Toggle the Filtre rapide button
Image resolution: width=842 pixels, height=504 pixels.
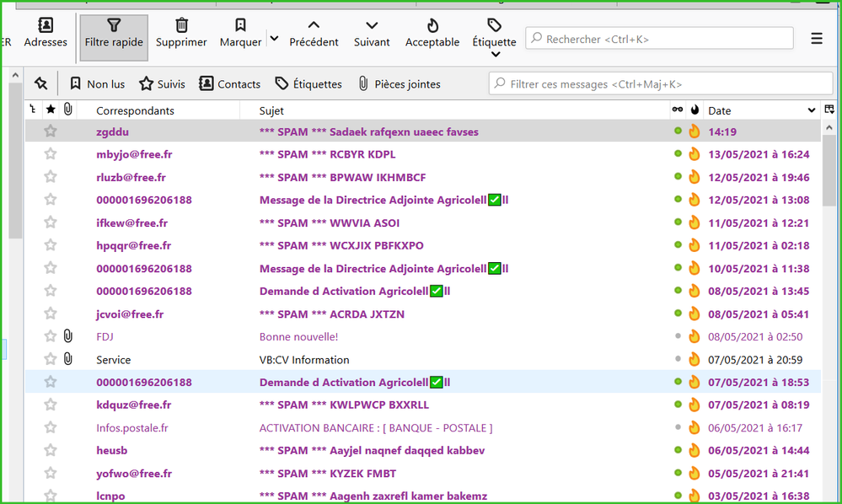pyautogui.click(x=114, y=34)
